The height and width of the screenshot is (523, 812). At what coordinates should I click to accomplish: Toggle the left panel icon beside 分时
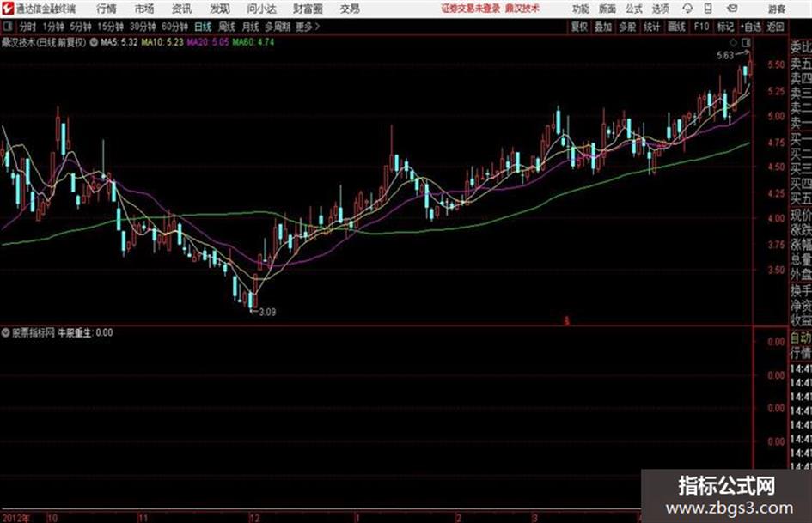click(7, 27)
